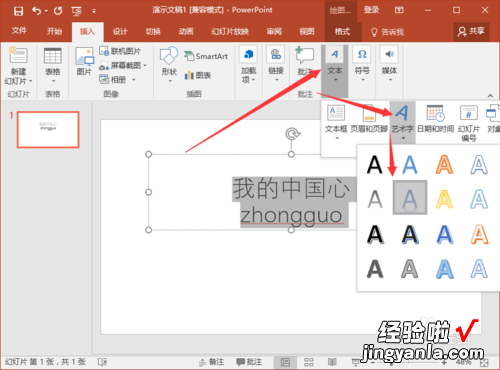Click the Save icon in quick access toolbar

(x=18, y=11)
